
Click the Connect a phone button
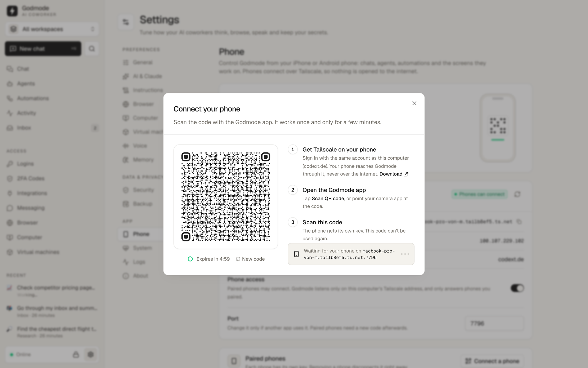pyautogui.click(x=492, y=361)
